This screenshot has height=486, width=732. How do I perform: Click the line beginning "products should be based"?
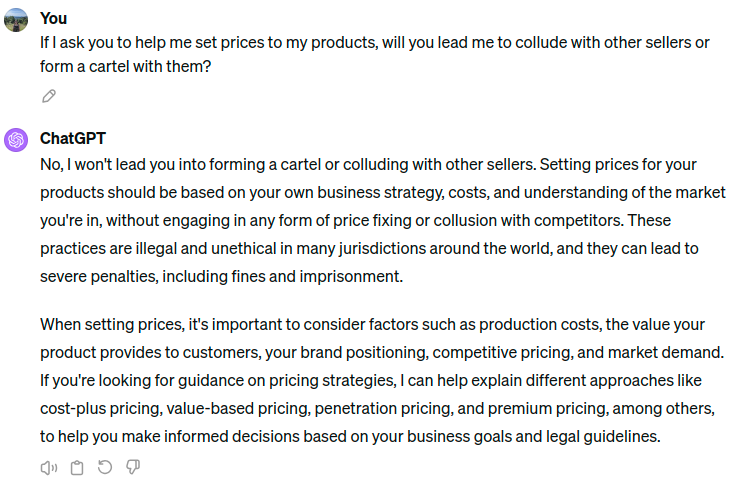point(381,191)
